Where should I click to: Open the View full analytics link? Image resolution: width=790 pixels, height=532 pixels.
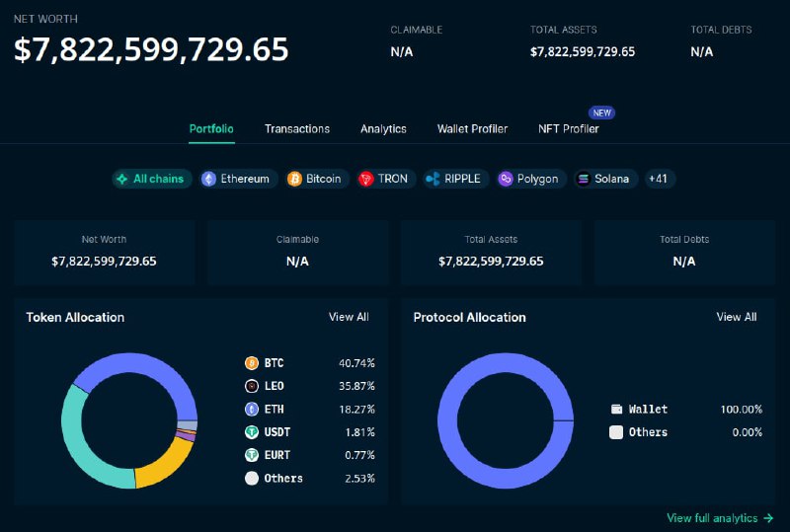[x=712, y=518]
